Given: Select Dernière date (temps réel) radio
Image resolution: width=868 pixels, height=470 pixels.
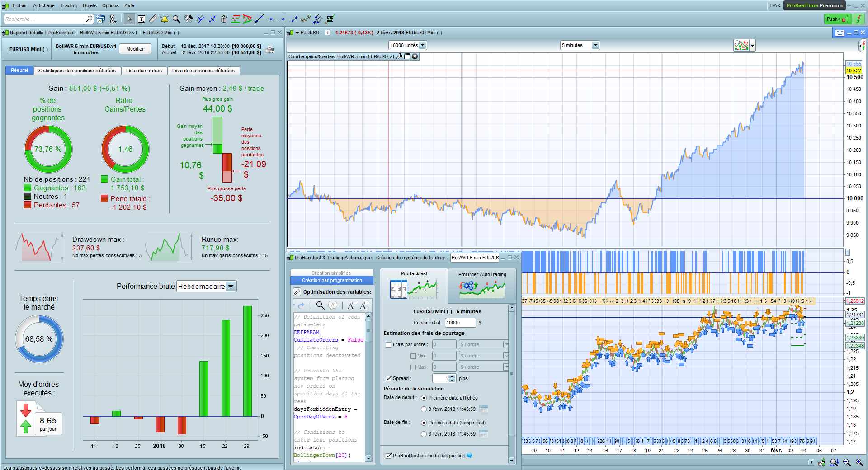Looking at the screenshot, I should pos(424,423).
